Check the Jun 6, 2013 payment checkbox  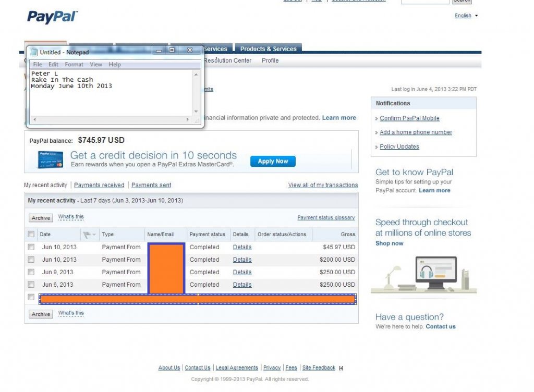31,285
